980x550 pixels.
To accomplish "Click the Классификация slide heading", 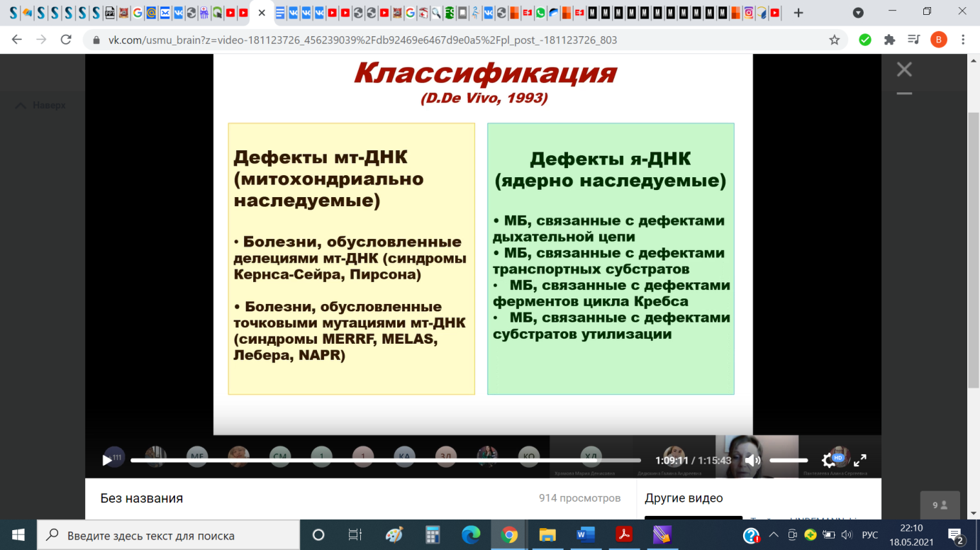I will pyautogui.click(x=485, y=73).
